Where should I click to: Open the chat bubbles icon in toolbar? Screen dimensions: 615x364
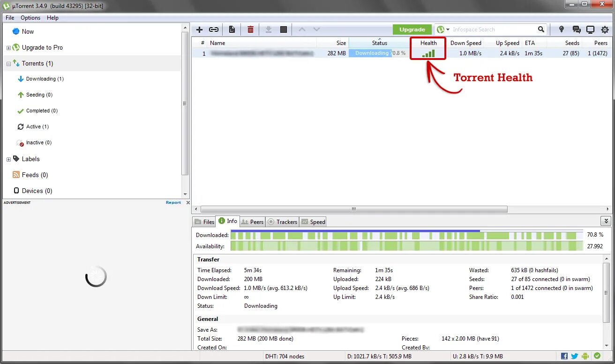[576, 30]
